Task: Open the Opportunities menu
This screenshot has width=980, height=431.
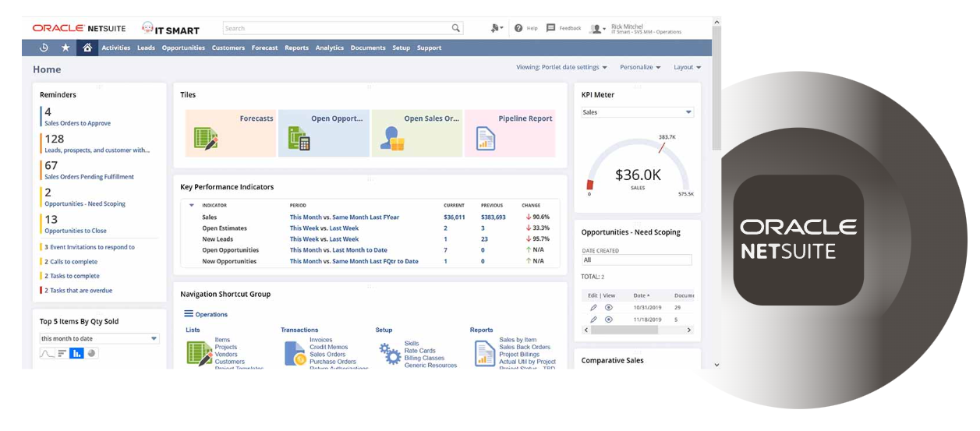Action: 183,48
